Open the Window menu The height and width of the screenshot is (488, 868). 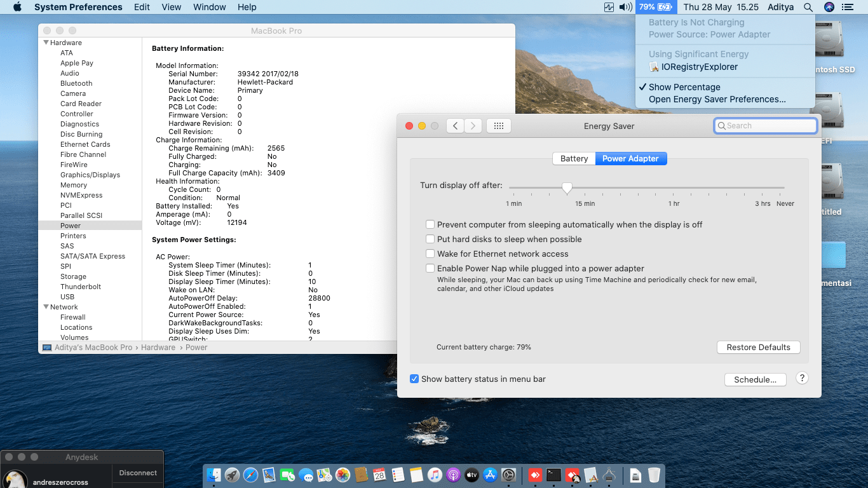pos(210,7)
